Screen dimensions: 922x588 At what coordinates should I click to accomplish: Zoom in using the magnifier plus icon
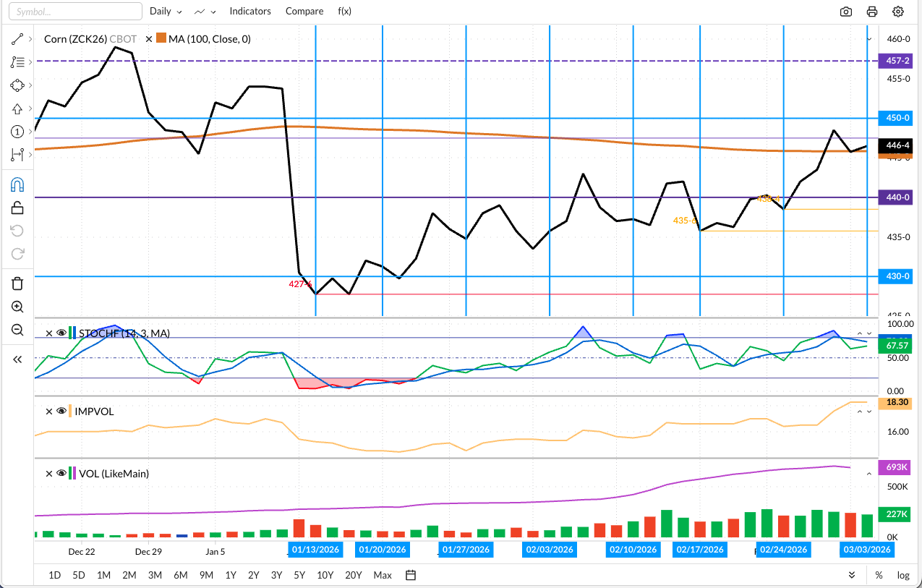click(17, 307)
